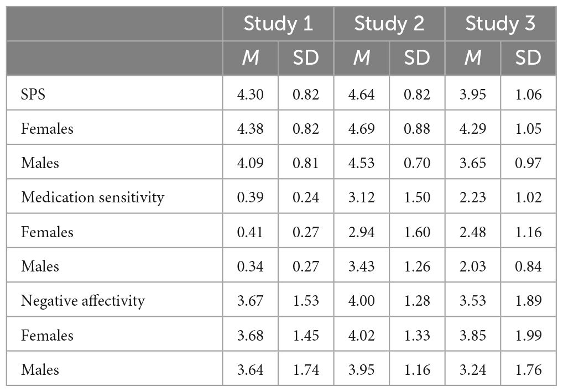The height and width of the screenshot is (392, 563).
Task: Select the SPS row label
Action: pos(33,94)
